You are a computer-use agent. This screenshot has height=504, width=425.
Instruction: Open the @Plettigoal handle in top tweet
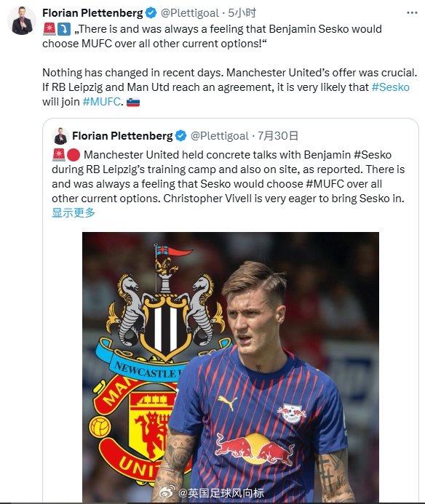(x=189, y=13)
